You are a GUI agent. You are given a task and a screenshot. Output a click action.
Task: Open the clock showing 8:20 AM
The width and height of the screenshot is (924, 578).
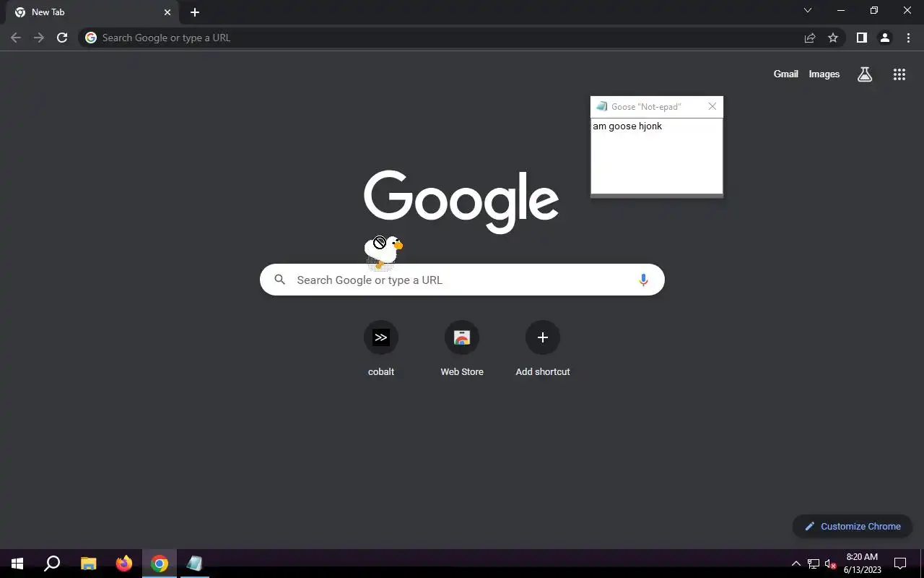pyautogui.click(x=862, y=564)
